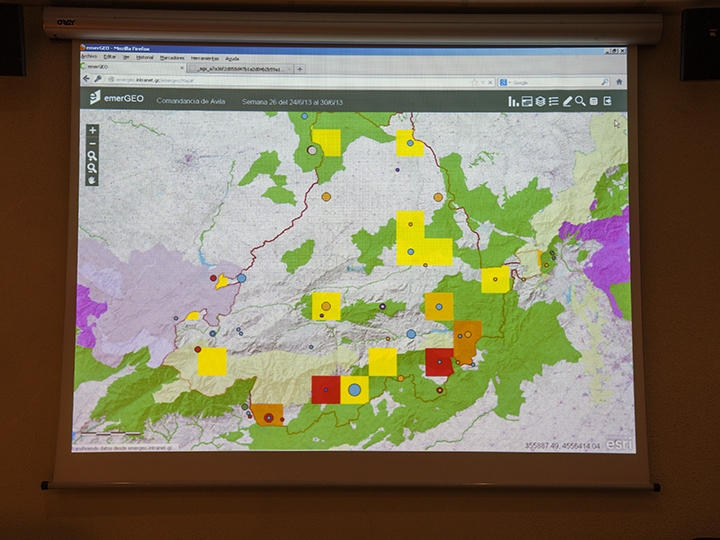Open the panel window icon in toolbar
The height and width of the screenshot is (540, 720).
pyautogui.click(x=526, y=101)
